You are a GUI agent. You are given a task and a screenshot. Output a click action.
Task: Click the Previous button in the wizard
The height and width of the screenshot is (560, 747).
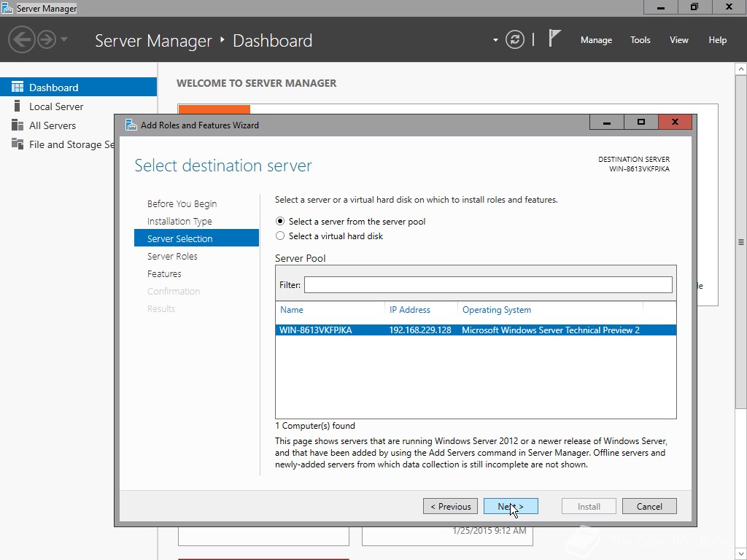tap(450, 506)
